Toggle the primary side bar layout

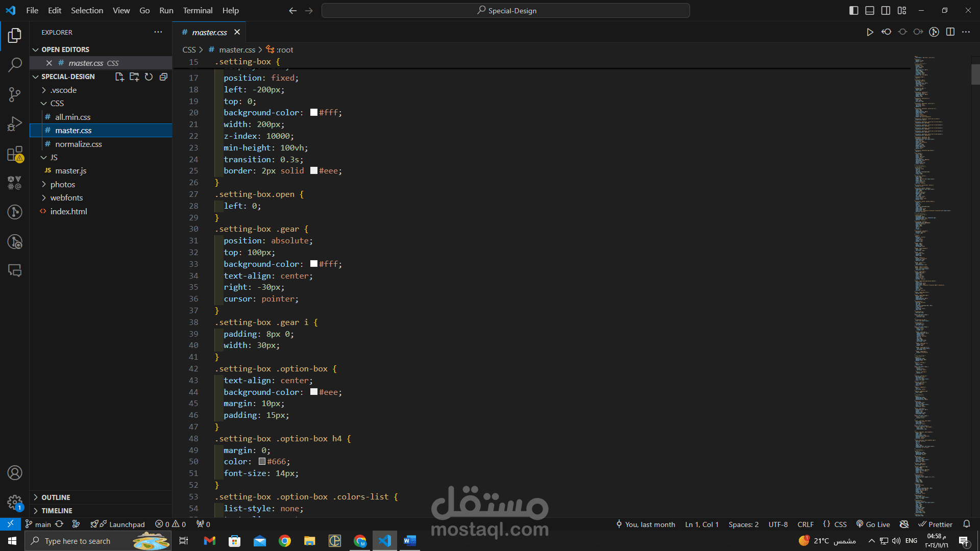853,10
